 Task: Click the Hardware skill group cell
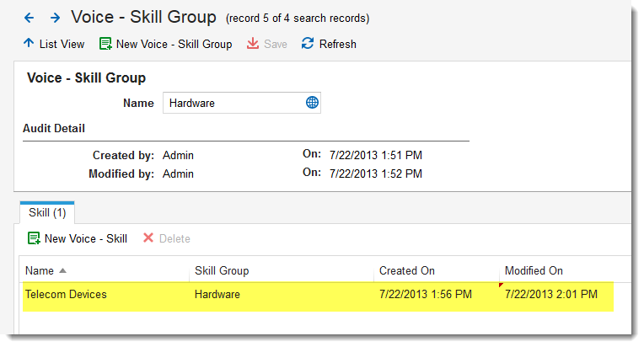tap(217, 295)
